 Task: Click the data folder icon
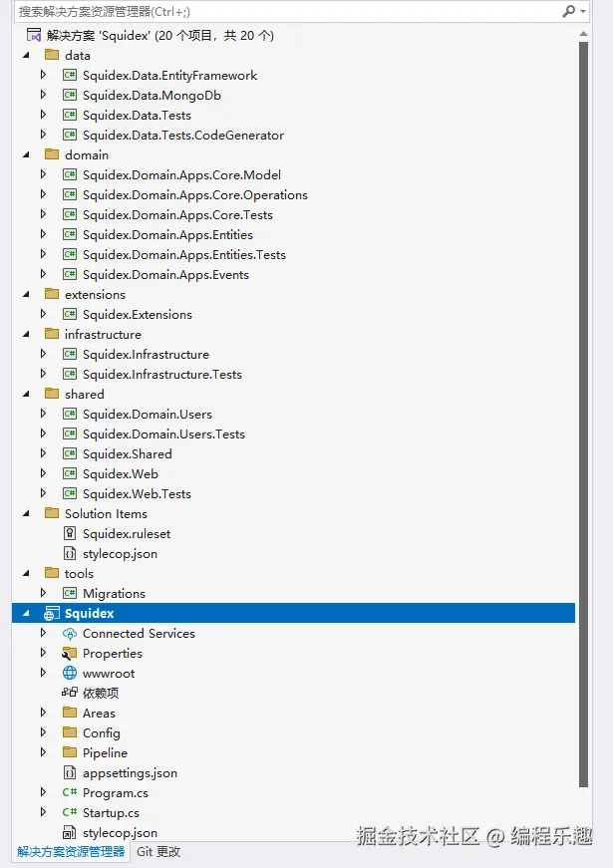click(52, 55)
